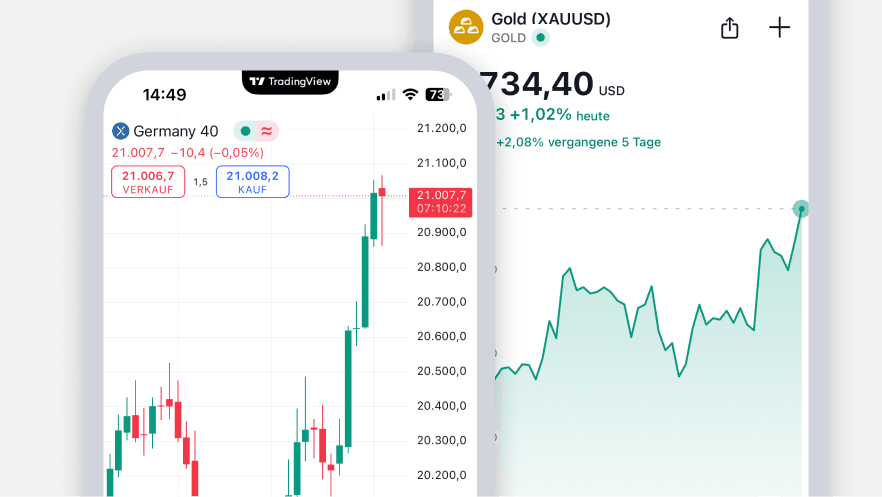Expand the 21.007,7 price change details
The height and width of the screenshot is (497, 882).
[x=187, y=153]
